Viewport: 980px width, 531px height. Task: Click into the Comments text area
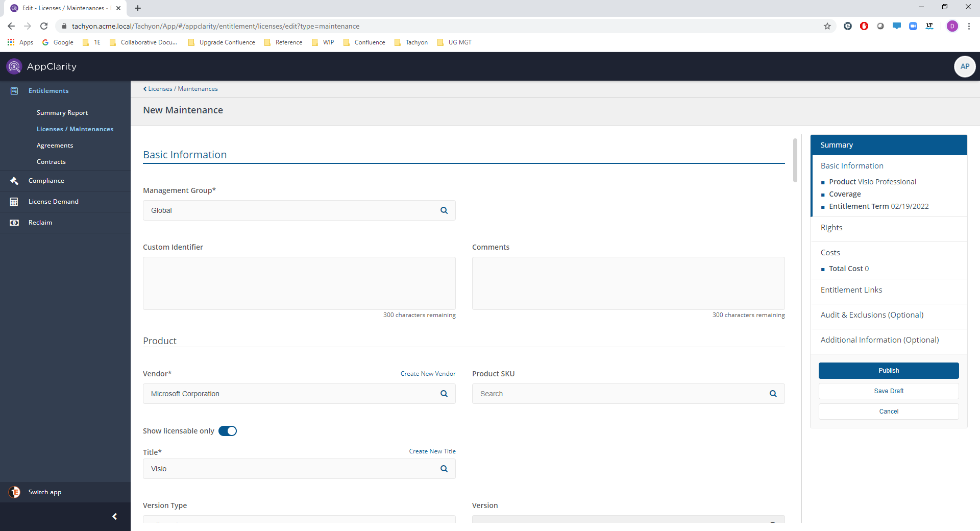coord(628,283)
